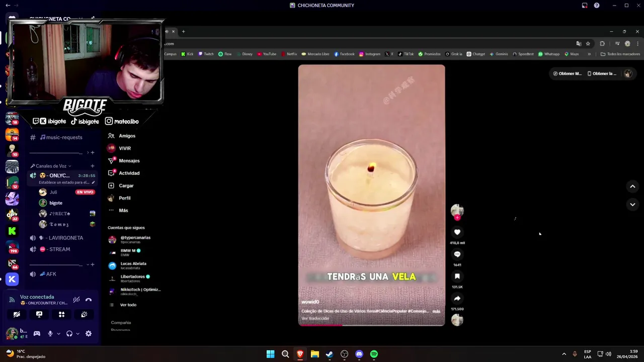Open the Todos los marcadores folder
This screenshot has height=362, width=644.
click(620, 54)
